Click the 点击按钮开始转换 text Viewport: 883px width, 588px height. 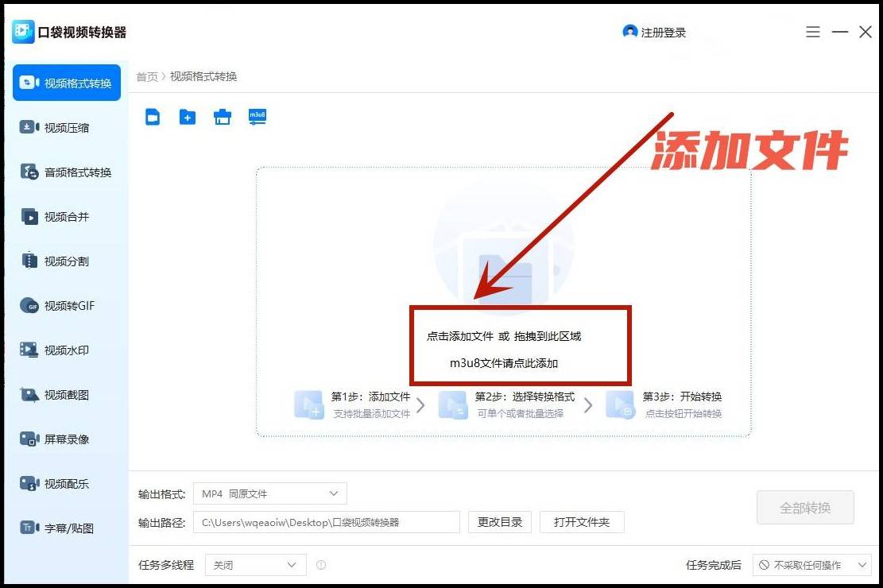click(683, 414)
